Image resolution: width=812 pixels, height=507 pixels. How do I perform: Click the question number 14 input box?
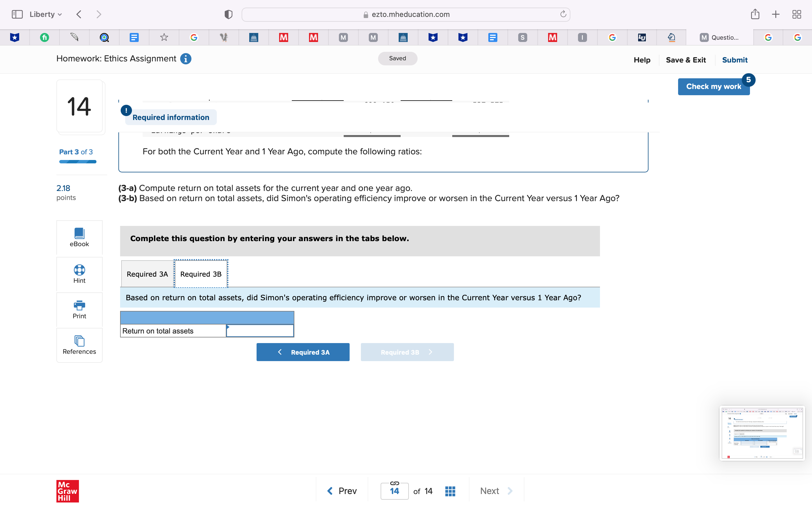pyautogui.click(x=394, y=491)
